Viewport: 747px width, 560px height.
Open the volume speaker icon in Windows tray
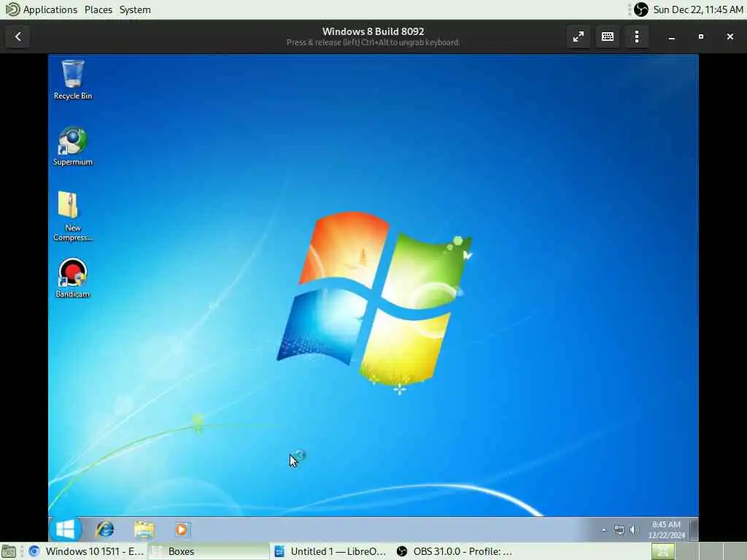634,529
